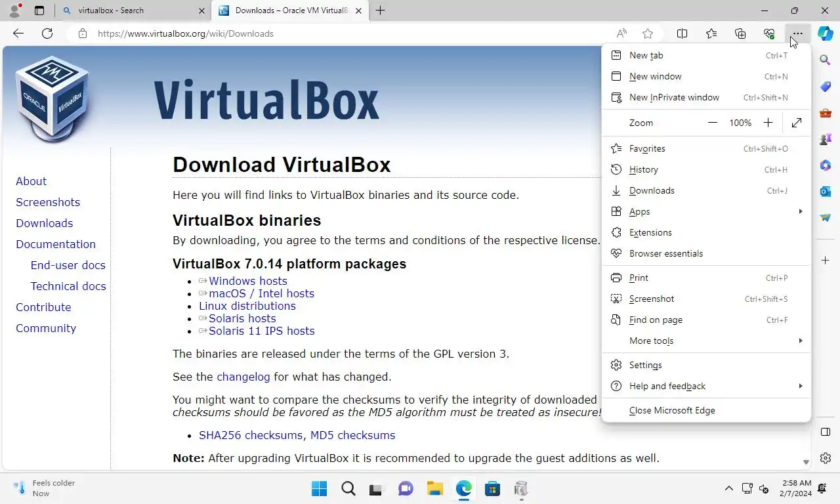The width and height of the screenshot is (840, 504).
Task: Open sidebar settings gear
Action: coord(826,458)
